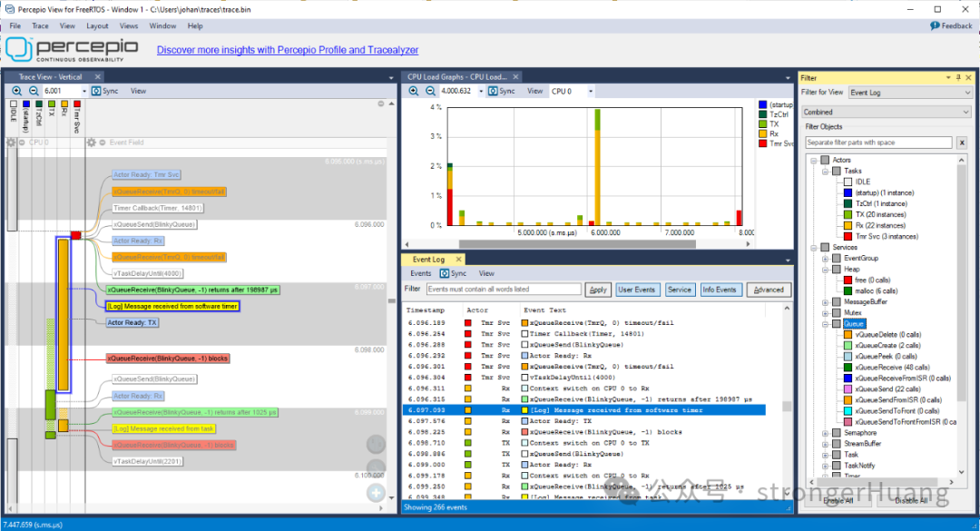Open the Trace menu in menu bar

pos(40,26)
